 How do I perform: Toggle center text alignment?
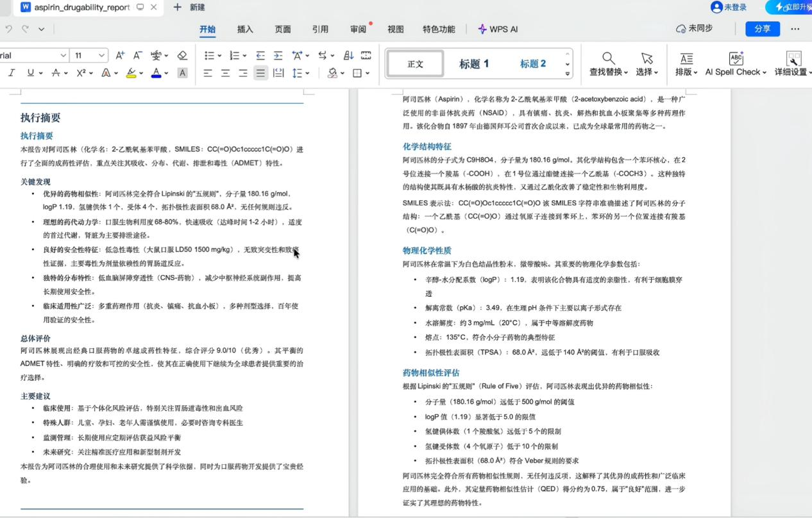tap(225, 73)
